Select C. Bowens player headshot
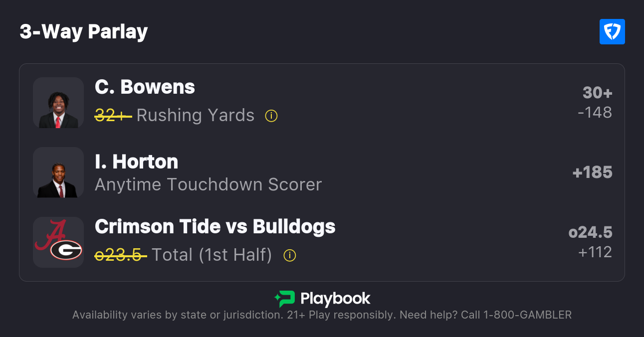 click(x=58, y=103)
